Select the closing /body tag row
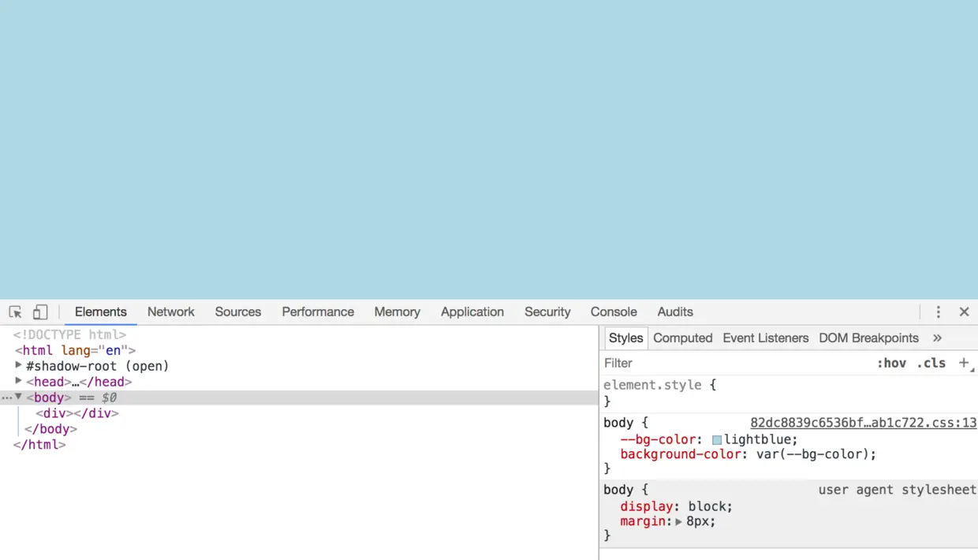Screen dimensions: 978x560 point(50,429)
